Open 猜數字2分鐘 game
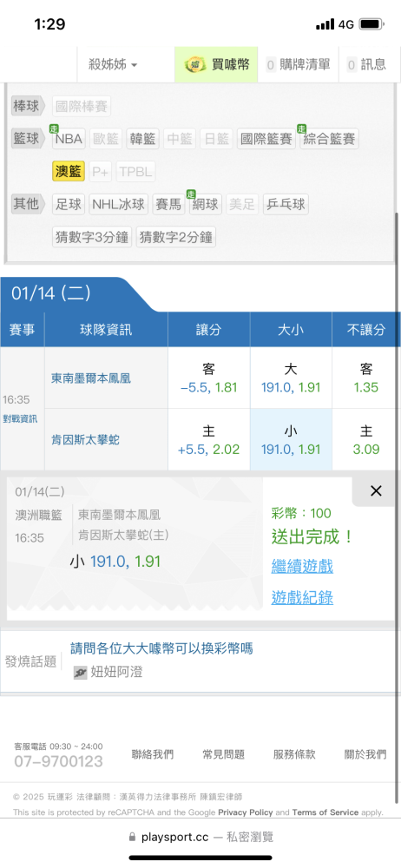Viewport: 401px width, 868px height. (176, 238)
